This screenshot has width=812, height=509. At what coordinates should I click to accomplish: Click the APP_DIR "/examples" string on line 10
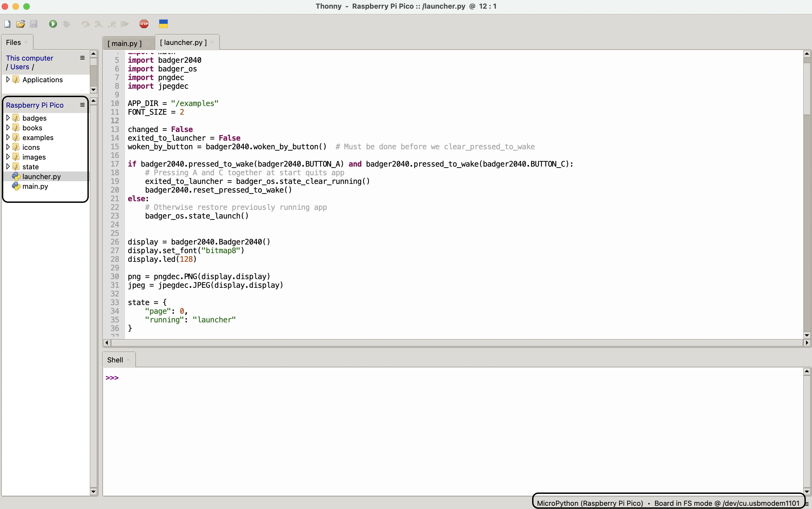pyautogui.click(x=194, y=103)
